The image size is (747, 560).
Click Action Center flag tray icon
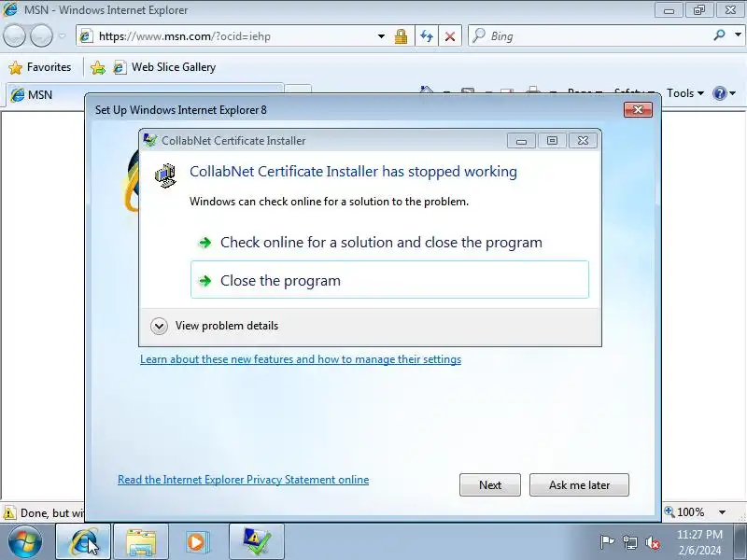click(607, 542)
